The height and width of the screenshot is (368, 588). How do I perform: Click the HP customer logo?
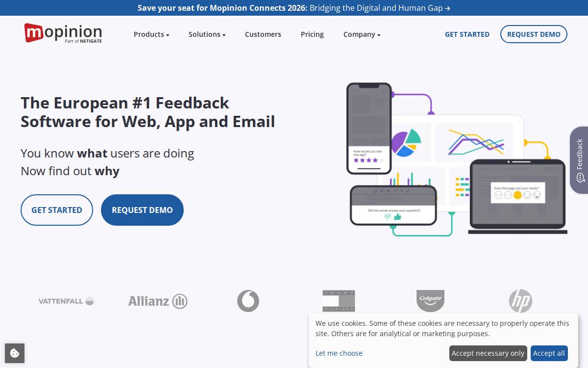pyautogui.click(x=520, y=301)
